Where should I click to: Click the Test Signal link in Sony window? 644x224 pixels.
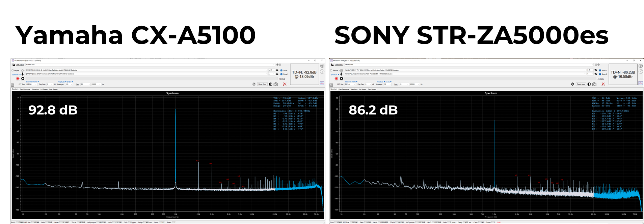click(x=339, y=65)
